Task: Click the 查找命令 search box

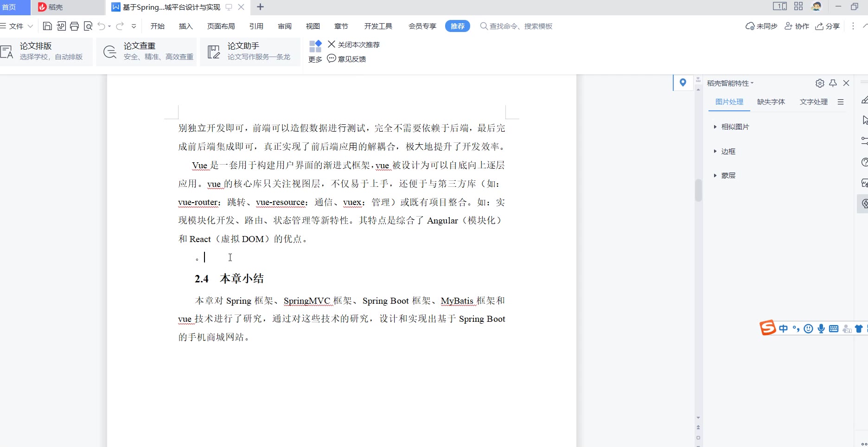Action: click(x=520, y=26)
